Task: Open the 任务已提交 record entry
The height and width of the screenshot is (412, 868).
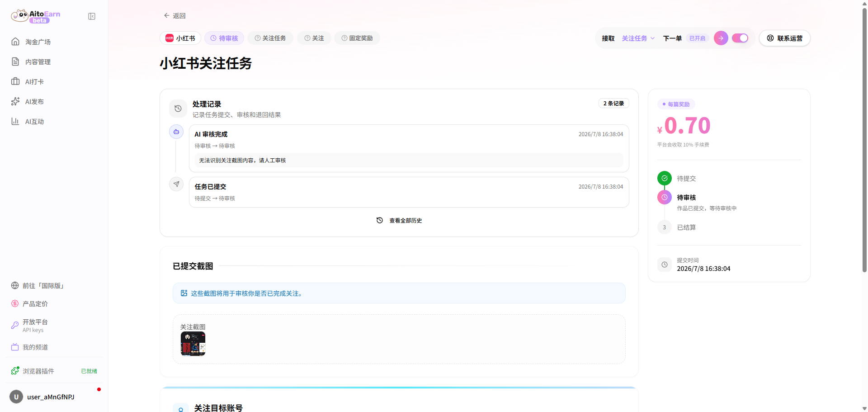Action: tap(409, 192)
